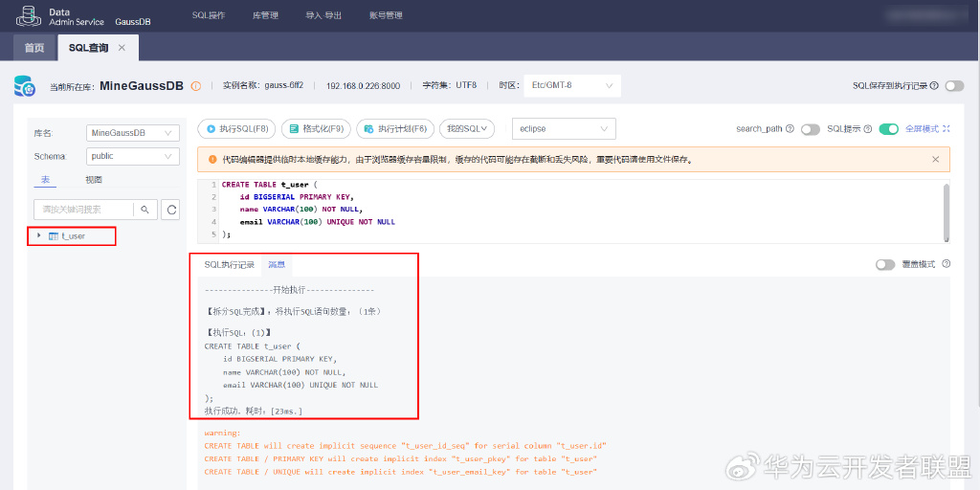Open the Schema public dropdown
Viewport: 980px width, 490px height.
point(132,156)
